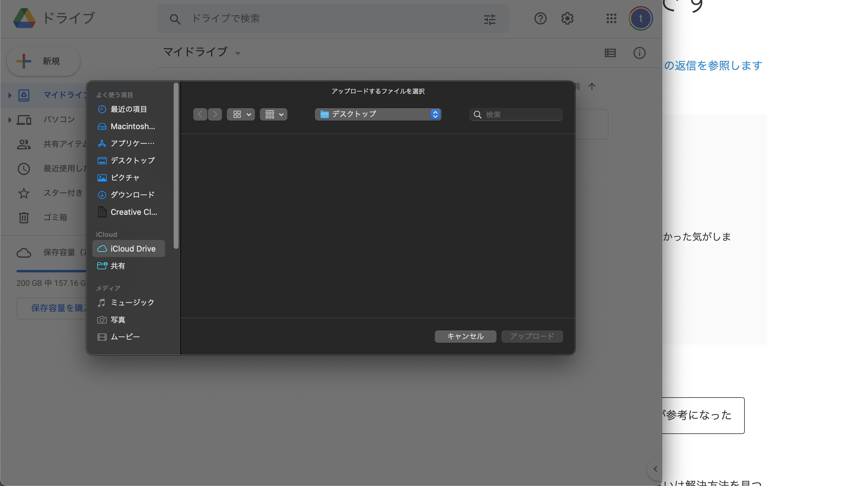This screenshot has width=868, height=486.
Task: Open Google apps grid launcher
Action: coord(611,19)
